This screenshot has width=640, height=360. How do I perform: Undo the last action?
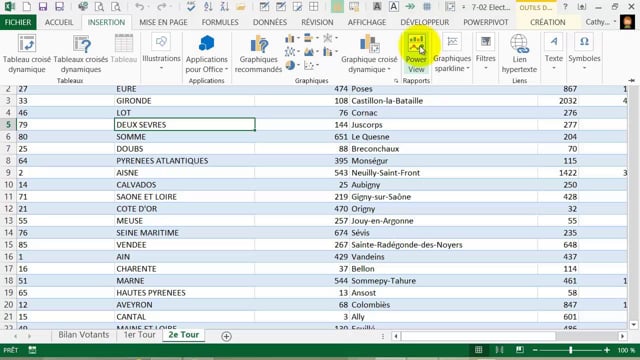point(140,7)
